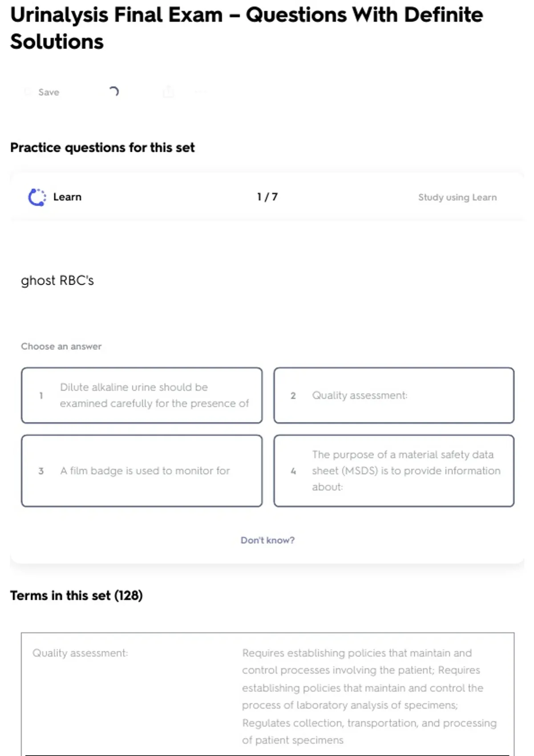This screenshot has height=756, width=534.
Task: Choose answer 2 'Quality assessment:'
Action: (394, 395)
